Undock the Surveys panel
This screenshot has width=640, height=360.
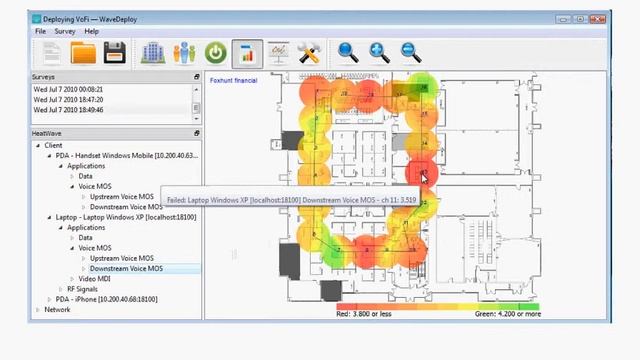[197, 77]
